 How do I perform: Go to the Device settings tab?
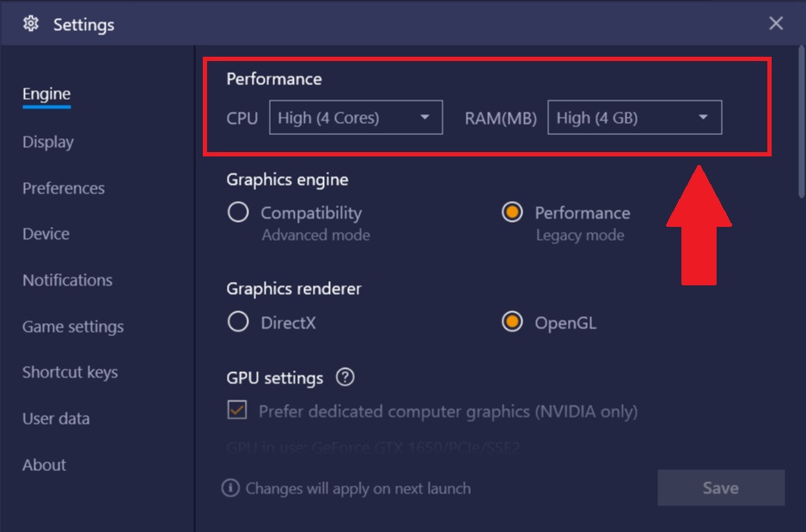coord(46,234)
